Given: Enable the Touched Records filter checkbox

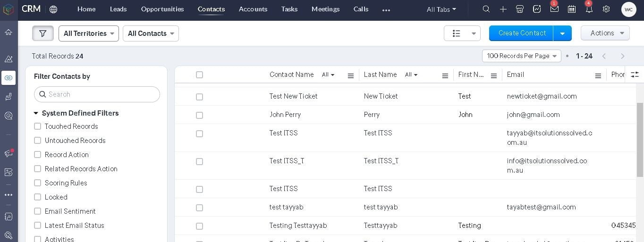Looking at the screenshot, I should (38, 126).
